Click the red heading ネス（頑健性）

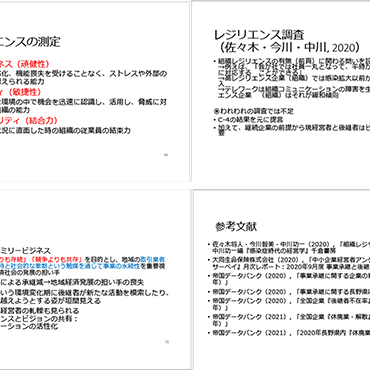coord(25,64)
